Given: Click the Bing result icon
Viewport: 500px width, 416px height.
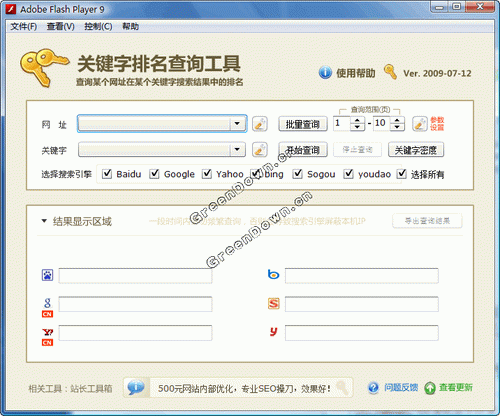Looking at the screenshot, I should (x=274, y=275).
